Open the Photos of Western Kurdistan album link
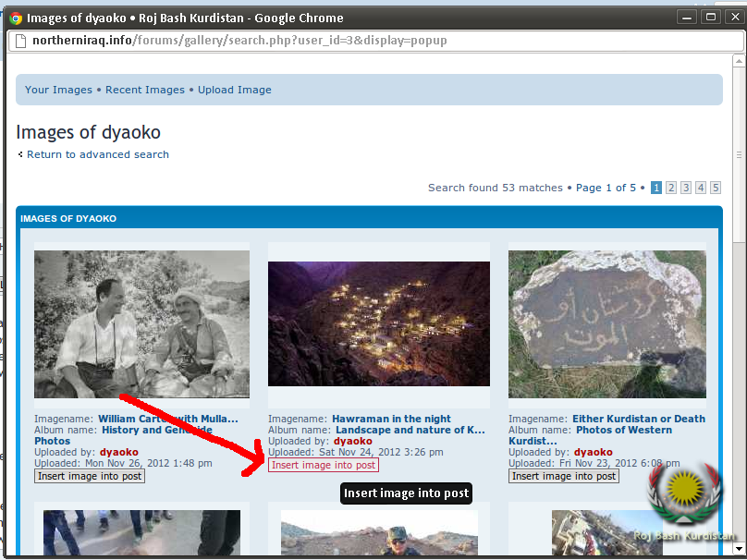This screenshot has height=560, width=747. point(623,430)
